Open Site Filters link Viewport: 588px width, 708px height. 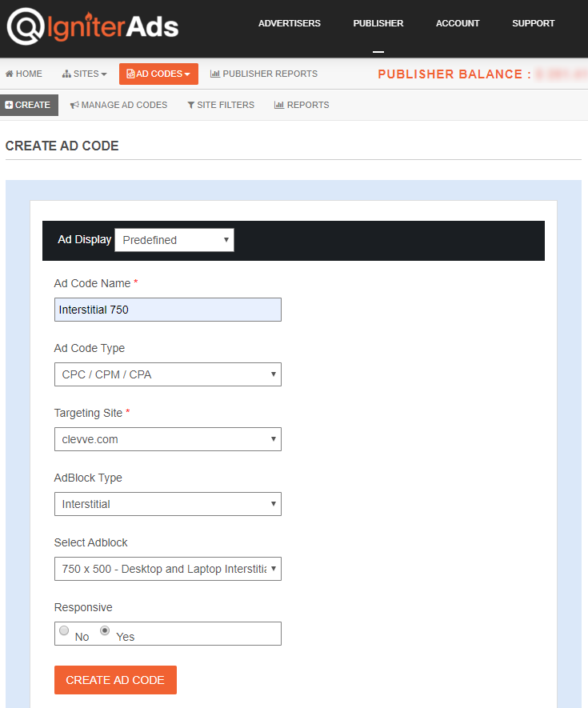(x=221, y=106)
